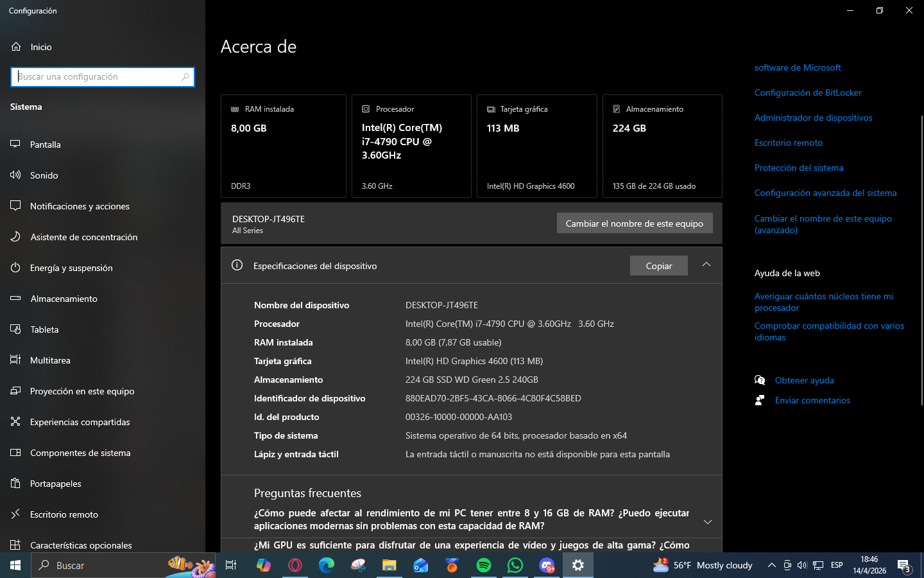924x578 pixels.
Task: Click the Buscar una configuración field
Action: [103, 76]
